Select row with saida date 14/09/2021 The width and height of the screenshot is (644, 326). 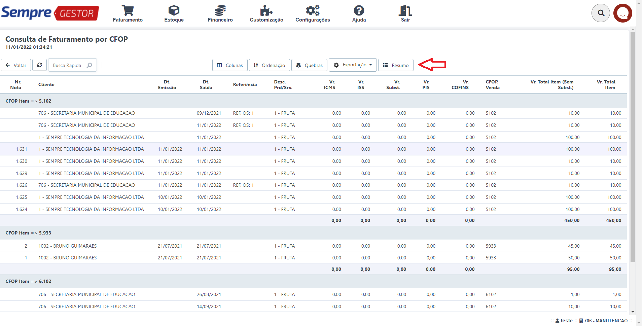[x=313, y=306]
